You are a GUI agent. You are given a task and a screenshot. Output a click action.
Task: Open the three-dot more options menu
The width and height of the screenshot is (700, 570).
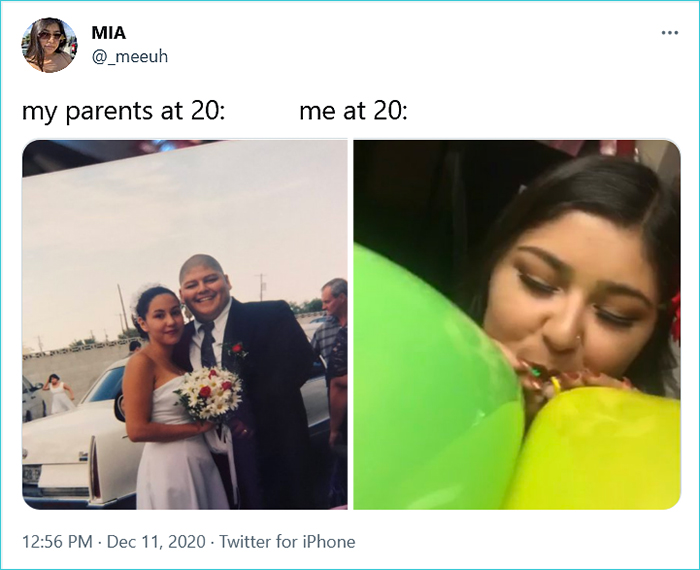[670, 33]
